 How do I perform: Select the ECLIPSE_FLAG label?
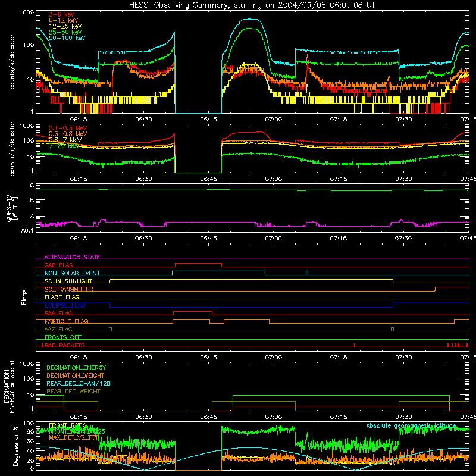(65, 305)
